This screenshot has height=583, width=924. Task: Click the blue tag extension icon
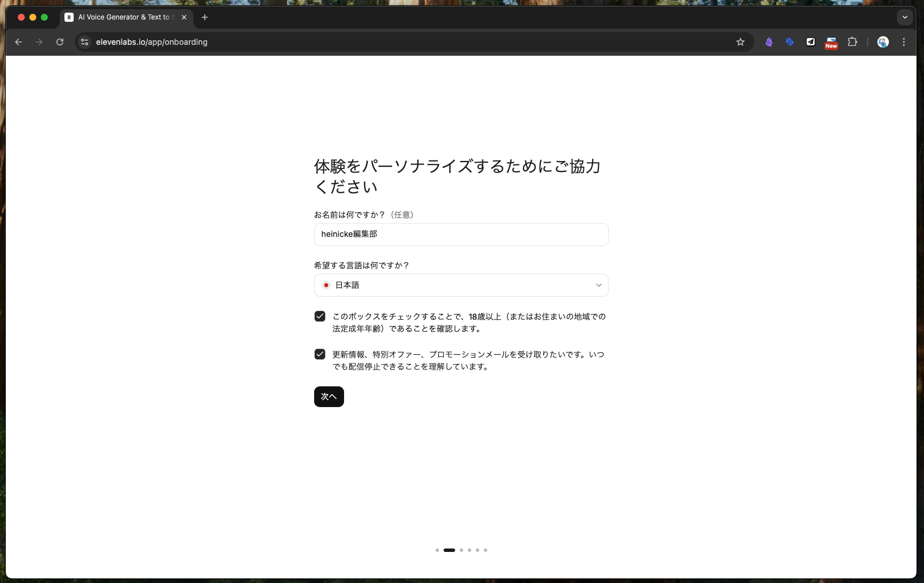[x=789, y=42]
